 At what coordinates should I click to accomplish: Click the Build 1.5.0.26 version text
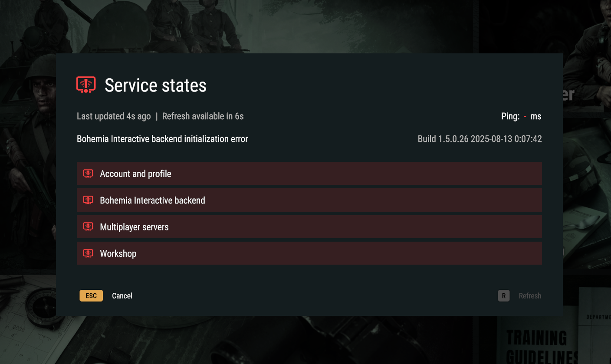point(480,139)
